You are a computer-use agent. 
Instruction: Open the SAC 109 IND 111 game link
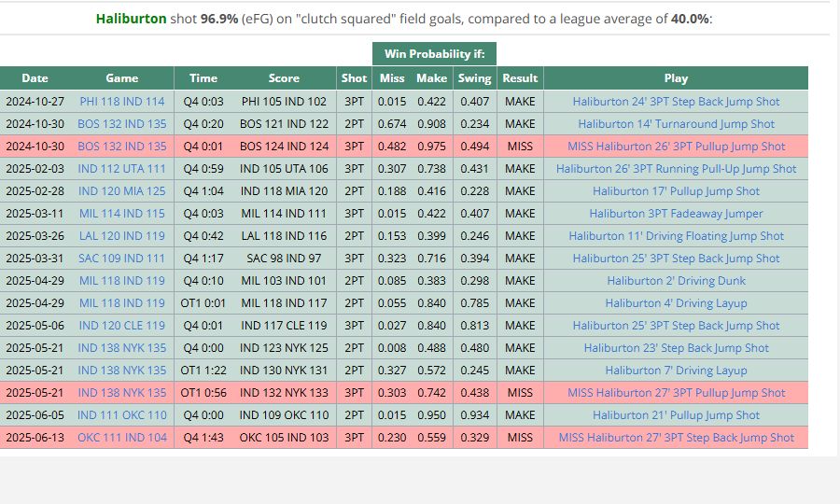coord(122,259)
